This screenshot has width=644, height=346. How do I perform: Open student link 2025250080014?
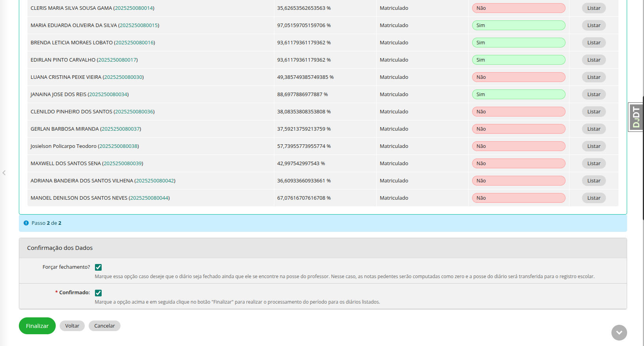click(134, 8)
